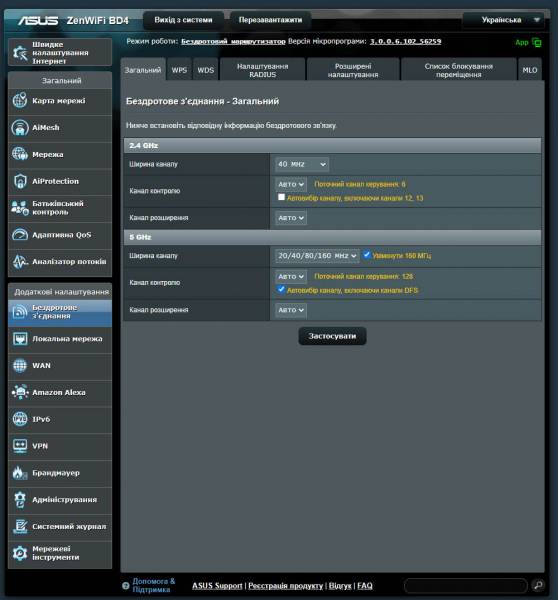The height and width of the screenshot is (600, 558).
Task: Switch to the Загальний tab
Action: point(143,70)
